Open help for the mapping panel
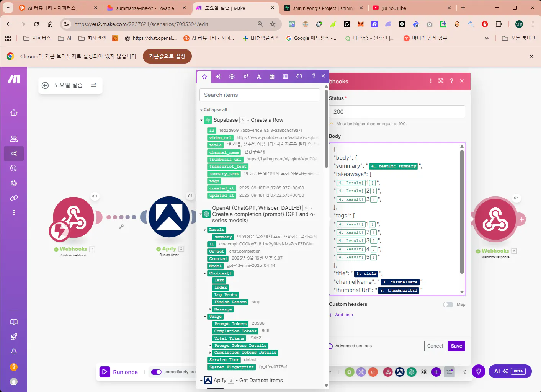 (x=314, y=76)
